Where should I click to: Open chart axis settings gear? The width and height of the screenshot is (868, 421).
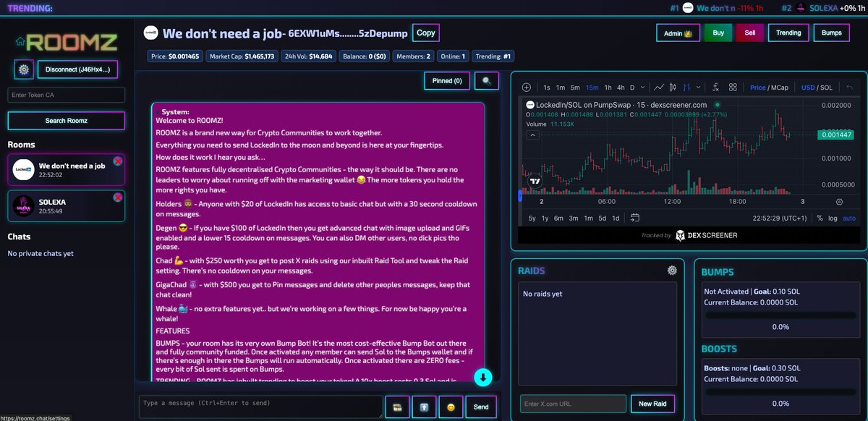(x=839, y=202)
